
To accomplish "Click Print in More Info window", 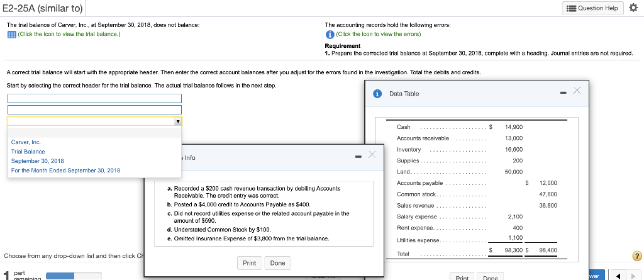I will click(x=249, y=263).
